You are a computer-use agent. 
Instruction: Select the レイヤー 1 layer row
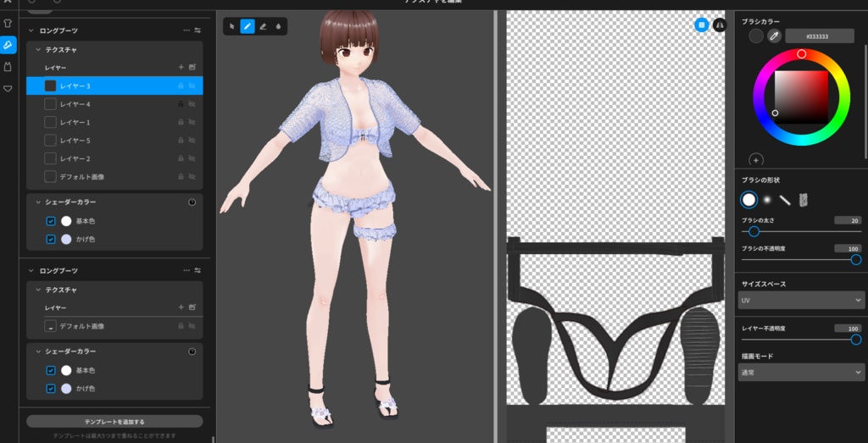[114, 122]
